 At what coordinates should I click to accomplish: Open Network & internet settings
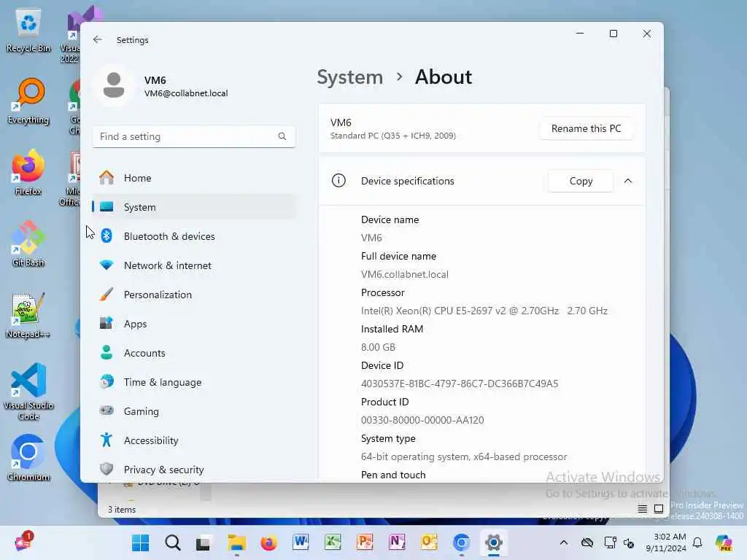click(194, 265)
